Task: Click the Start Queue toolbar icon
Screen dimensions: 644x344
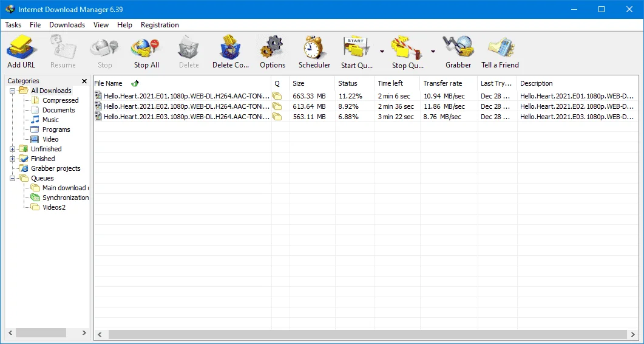Action: coord(356,47)
